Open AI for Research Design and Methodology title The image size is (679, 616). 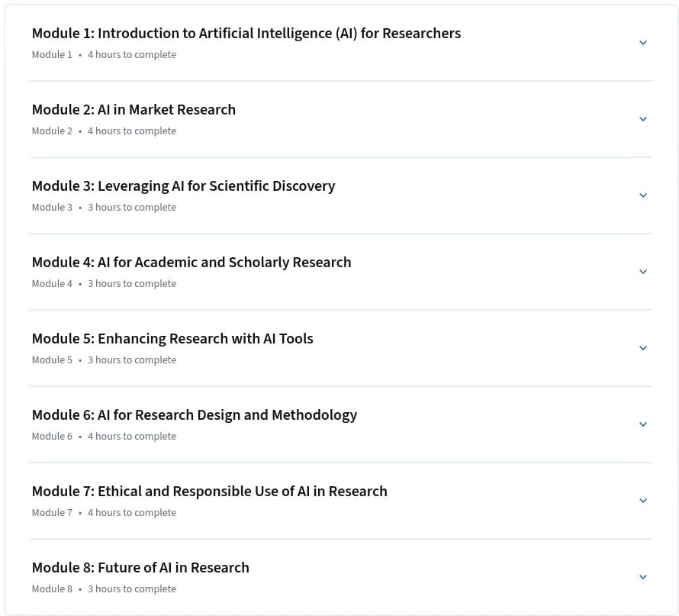(195, 415)
